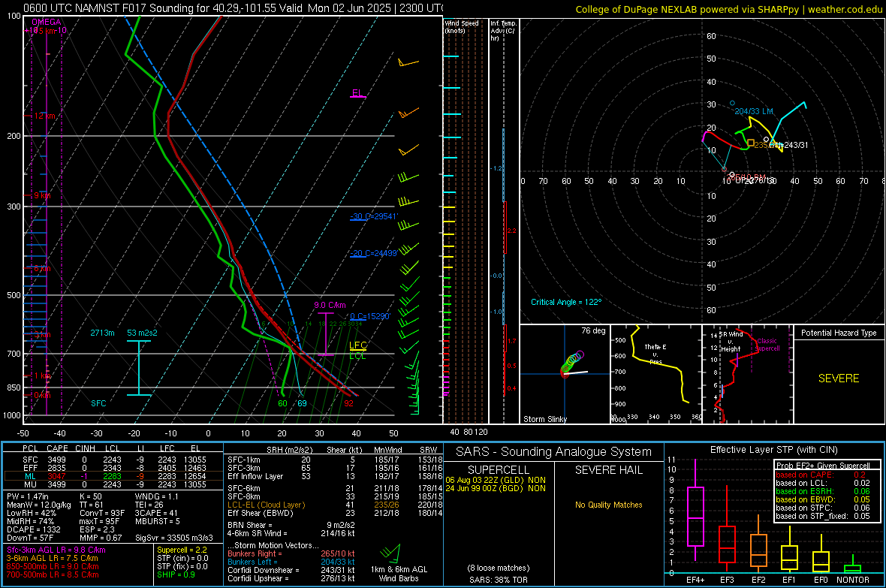
Task: Click surface dewpoint value 60
Action: click(x=282, y=404)
